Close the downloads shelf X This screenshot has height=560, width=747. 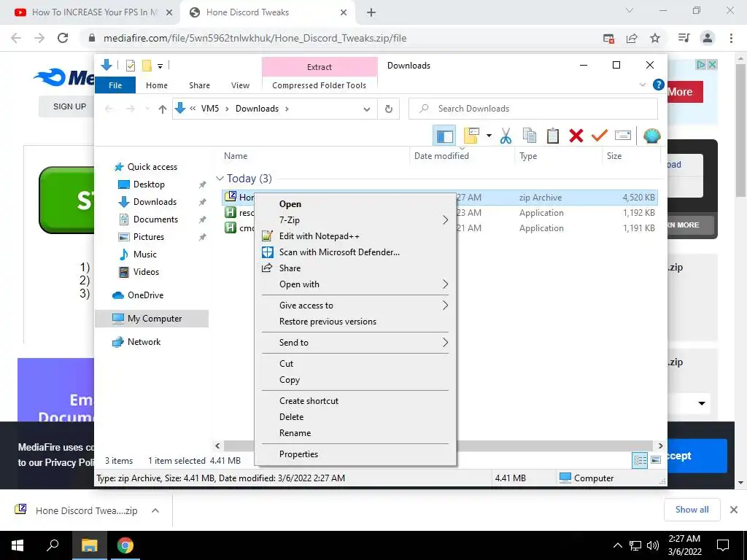(734, 510)
